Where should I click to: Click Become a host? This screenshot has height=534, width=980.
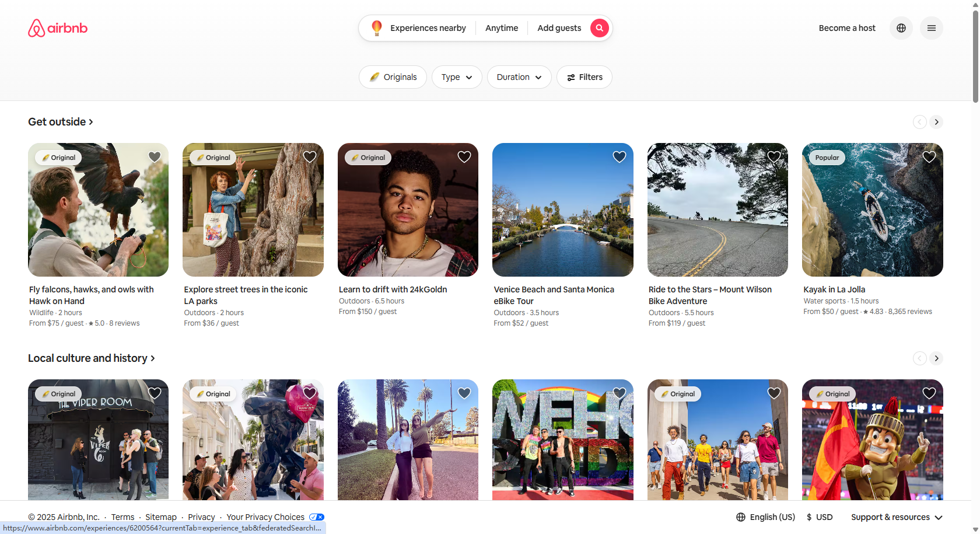tap(847, 27)
